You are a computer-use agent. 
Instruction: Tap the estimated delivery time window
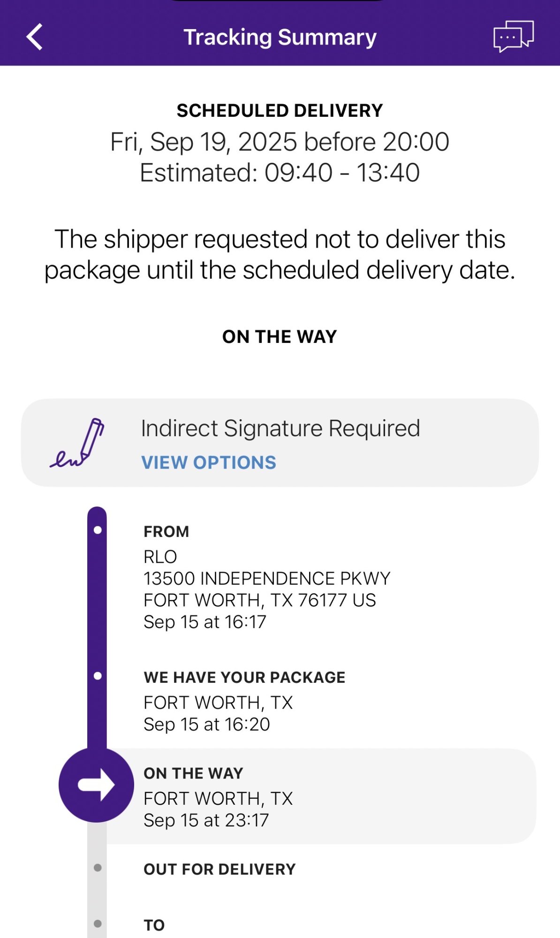(x=280, y=173)
